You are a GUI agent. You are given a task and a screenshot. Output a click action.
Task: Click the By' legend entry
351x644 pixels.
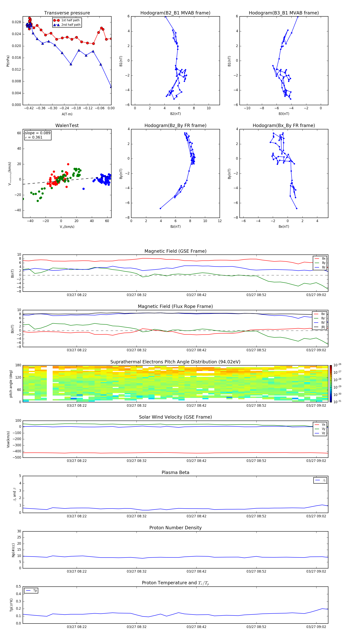click(x=320, y=318)
